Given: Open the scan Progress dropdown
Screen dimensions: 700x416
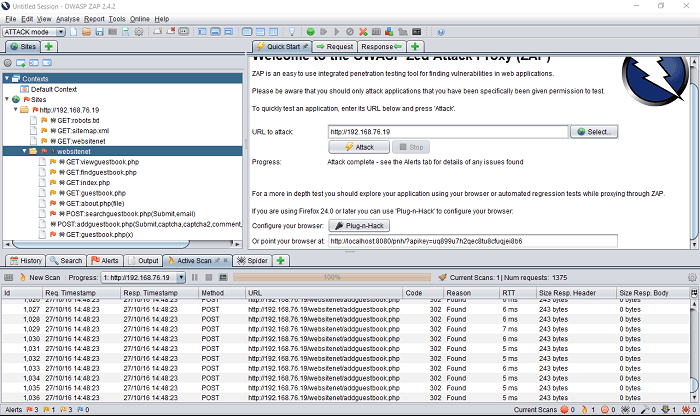Looking at the screenshot, I should pos(143,277).
